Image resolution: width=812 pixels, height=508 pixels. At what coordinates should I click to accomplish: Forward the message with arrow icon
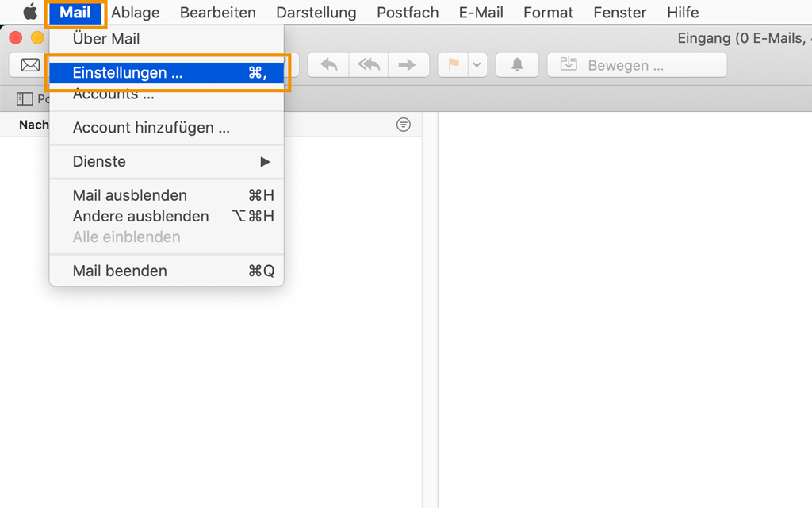(408, 65)
